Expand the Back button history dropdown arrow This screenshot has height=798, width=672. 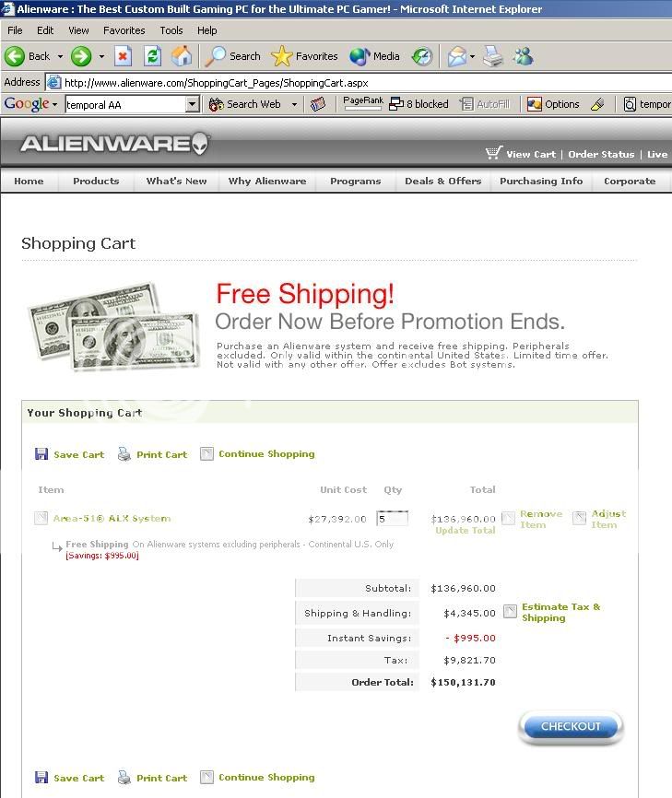pos(60,56)
